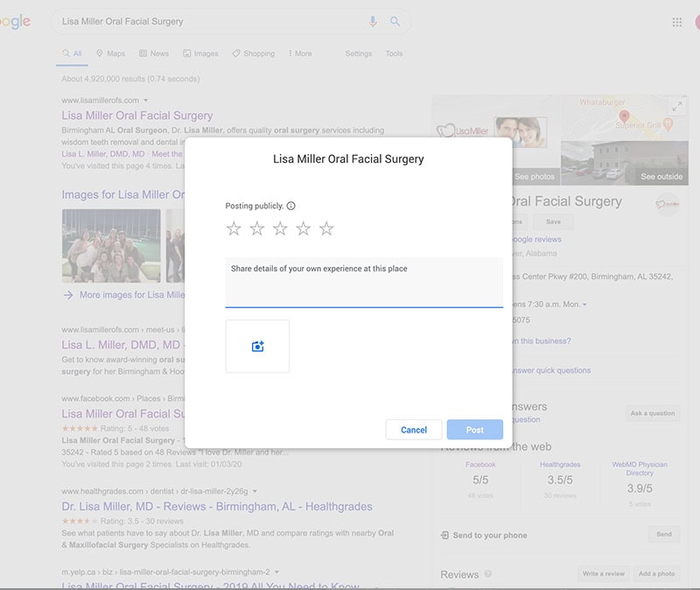Viewport: 700px width, 590px height.
Task: Give a five-star rating
Action: point(326,228)
